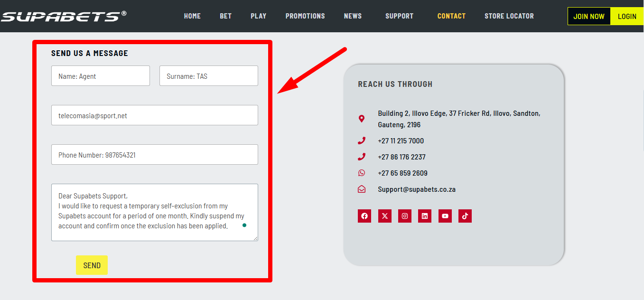Image resolution: width=644 pixels, height=300 pixels.
Task: Open the Instagram icon
Action: click(x=404, y=216)
